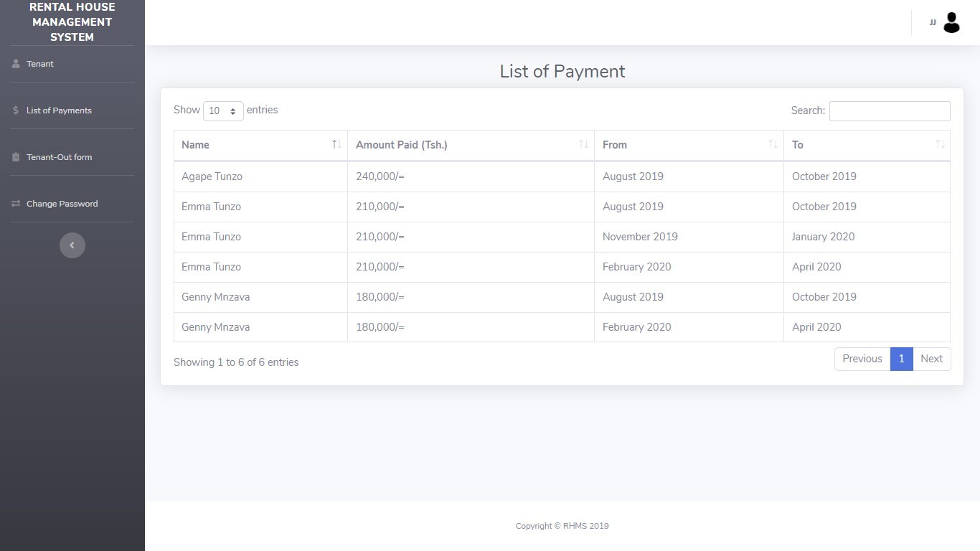Screen dimensions: 980x551
Task: Sort by From column sort icon
Action: [x=773, y=145]
